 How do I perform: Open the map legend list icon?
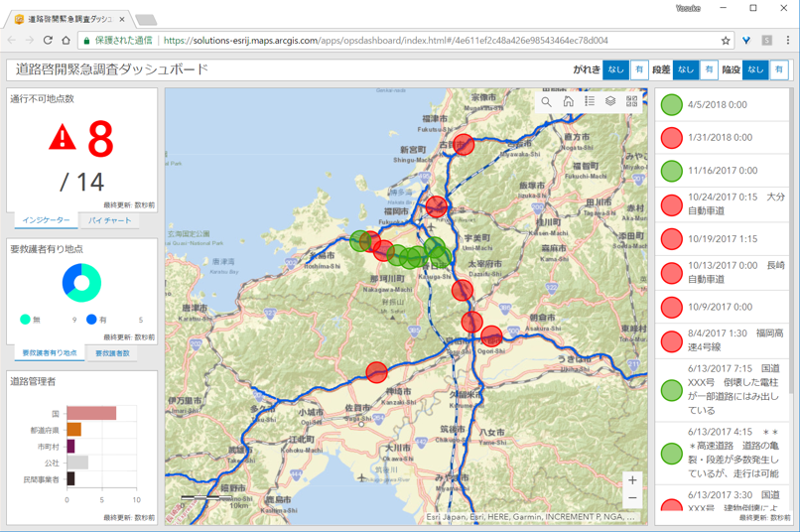(590, 101)
